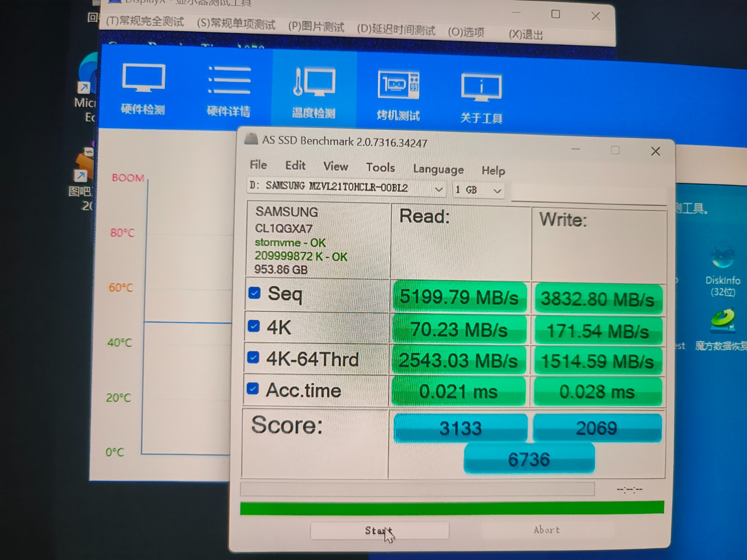
Task: Click 4K-64Thrd write result 1514.59 MB/s
Action: pos(598,361)
